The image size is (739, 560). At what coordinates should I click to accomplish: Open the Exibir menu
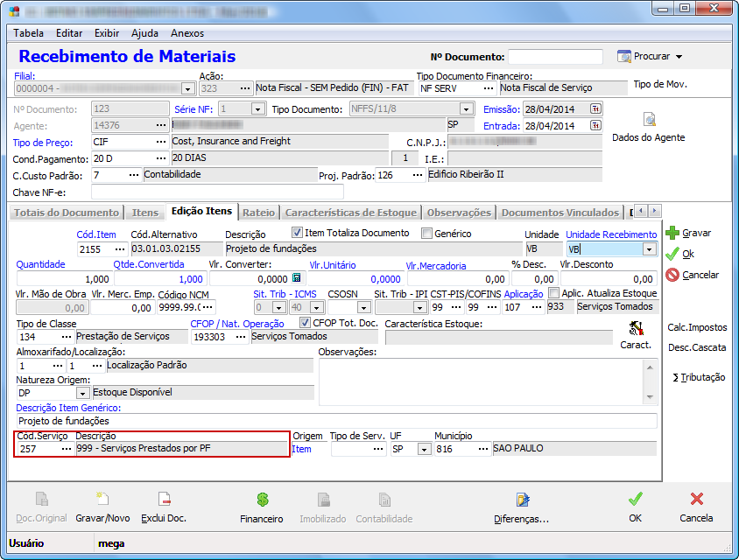pos(107,33)
